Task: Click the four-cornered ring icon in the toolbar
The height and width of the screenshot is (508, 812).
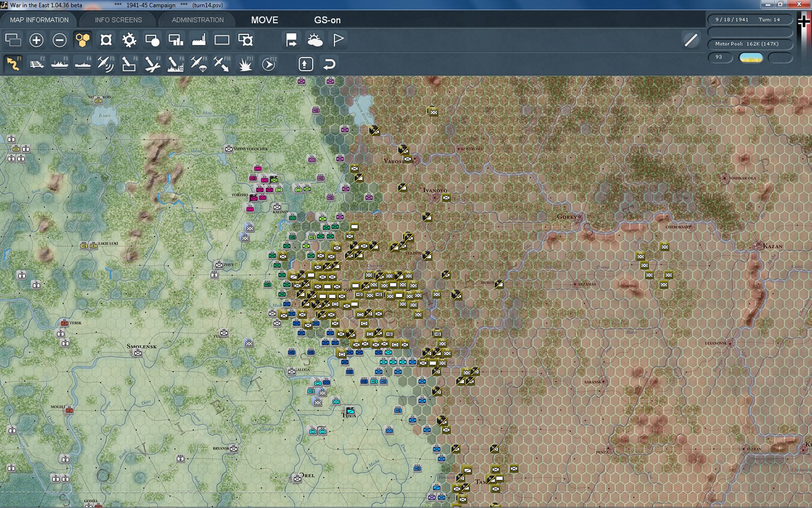Action: (106, 40)
